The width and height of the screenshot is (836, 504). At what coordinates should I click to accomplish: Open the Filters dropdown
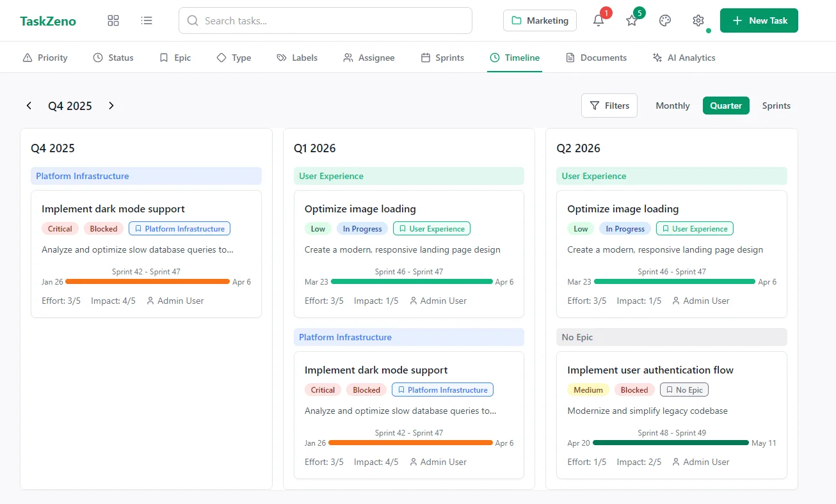609,106
